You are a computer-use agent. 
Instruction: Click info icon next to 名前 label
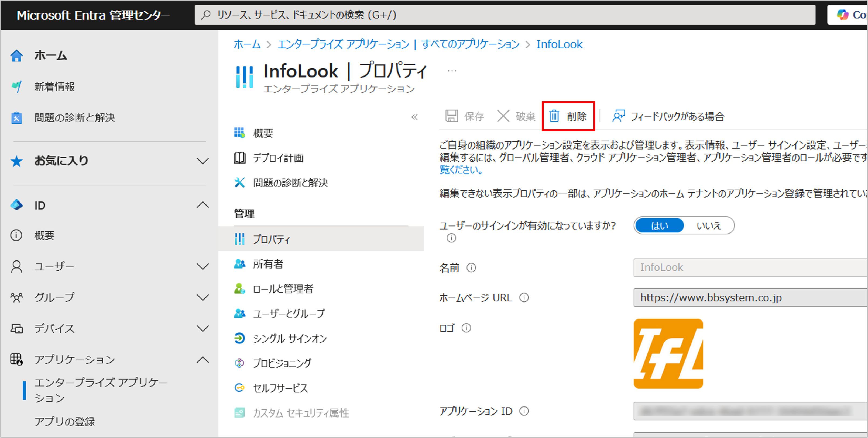tap(471, 268)
